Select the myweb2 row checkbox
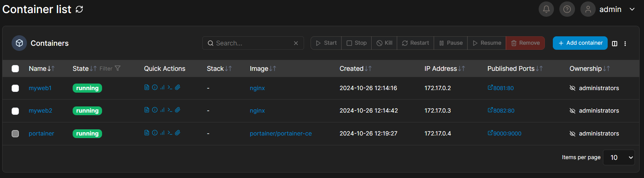Viewport: 644px width, 178px height. tap(15, 111)
